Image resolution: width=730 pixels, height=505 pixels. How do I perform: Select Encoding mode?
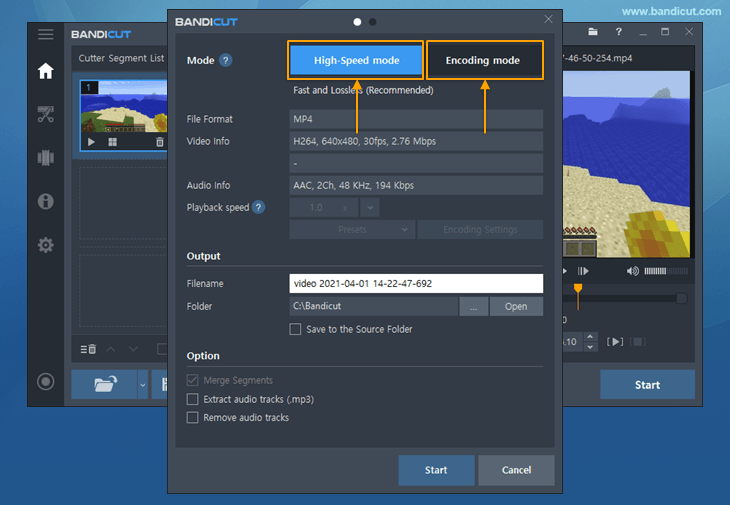[x=484, y=60]
